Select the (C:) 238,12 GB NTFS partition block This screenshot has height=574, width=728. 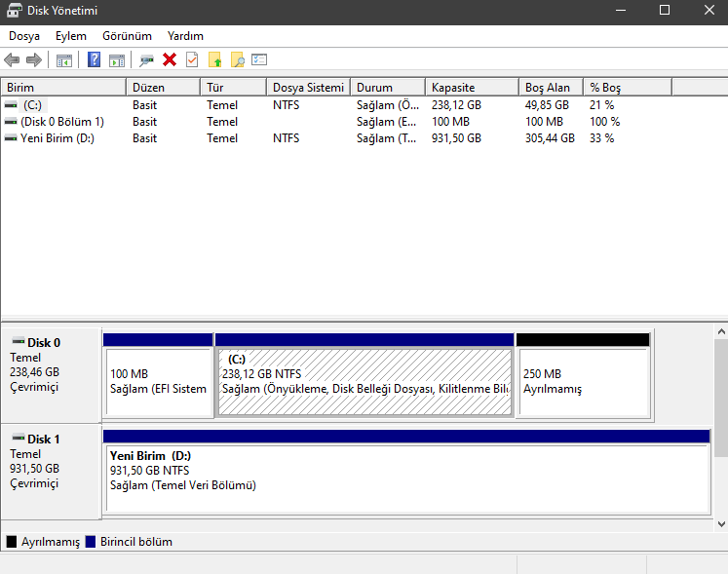tap(364, 375)
